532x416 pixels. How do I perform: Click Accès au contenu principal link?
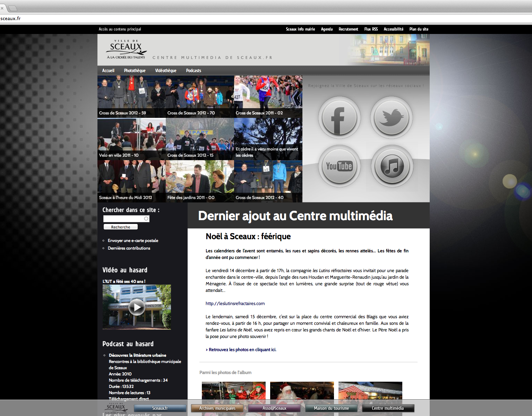click(x=120, y=29)
